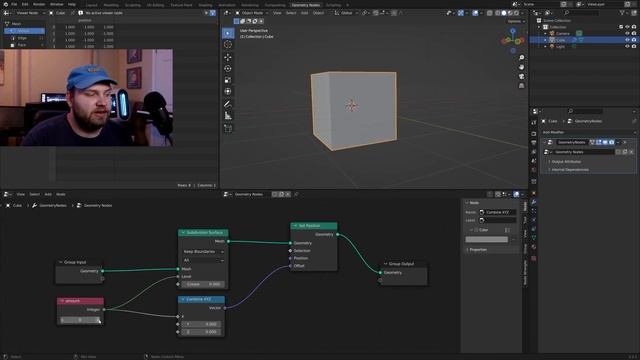Open the Modifiers wrench properties tab
Screen dimensions: 640x360
coord(534,202)
